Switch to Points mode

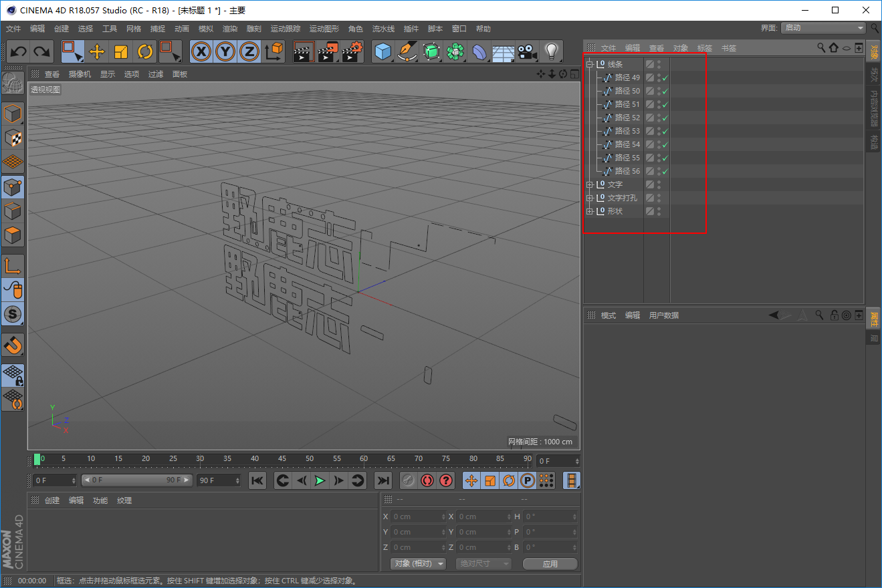[13, 188]
